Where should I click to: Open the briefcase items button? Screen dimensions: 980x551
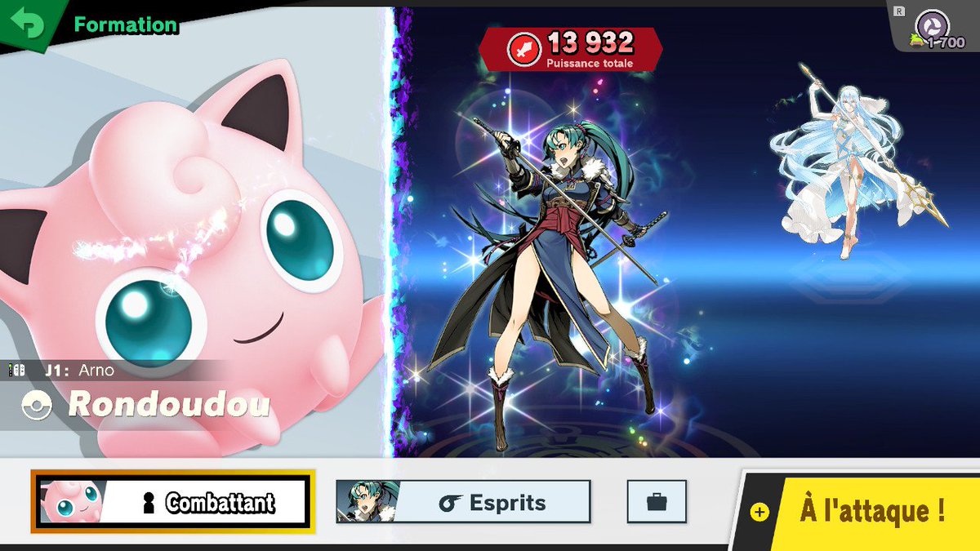[657, 502]
